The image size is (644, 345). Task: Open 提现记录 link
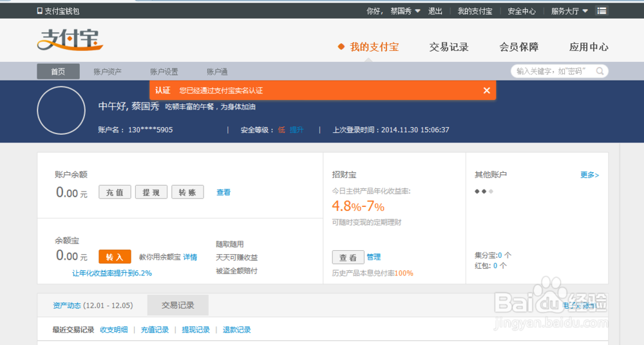coord(196,330)
